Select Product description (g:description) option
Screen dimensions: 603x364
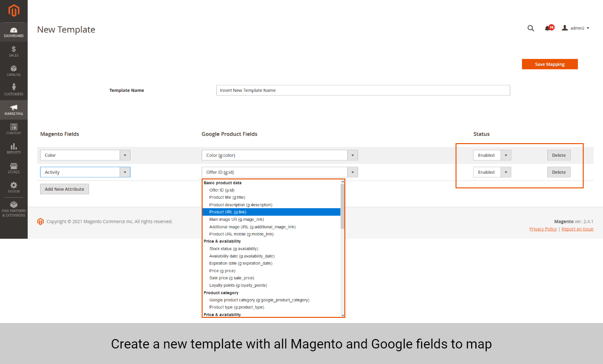coord(271,205)
